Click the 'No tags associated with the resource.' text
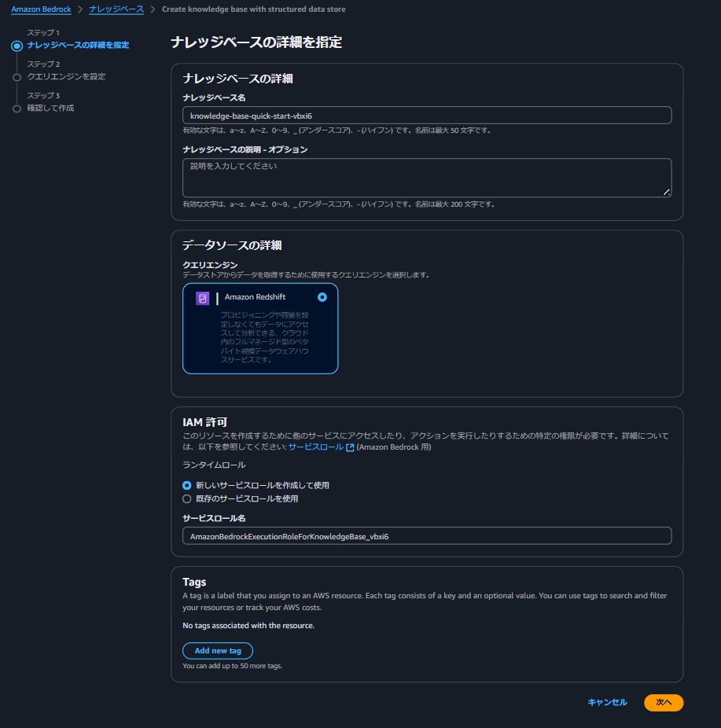The height and width of the screenshot is (728, 721). [x=248, y=625]
